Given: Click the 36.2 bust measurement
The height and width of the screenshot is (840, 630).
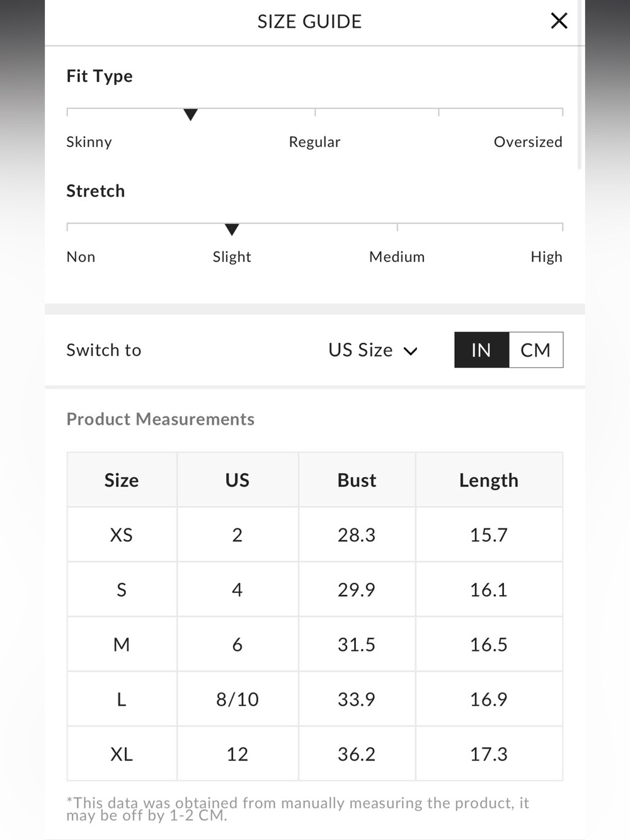Looking at the screenshot, I should [x=357, y=754].
